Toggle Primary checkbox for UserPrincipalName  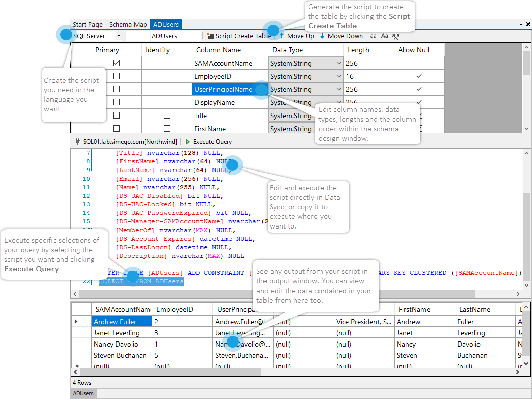pos(117,89)
